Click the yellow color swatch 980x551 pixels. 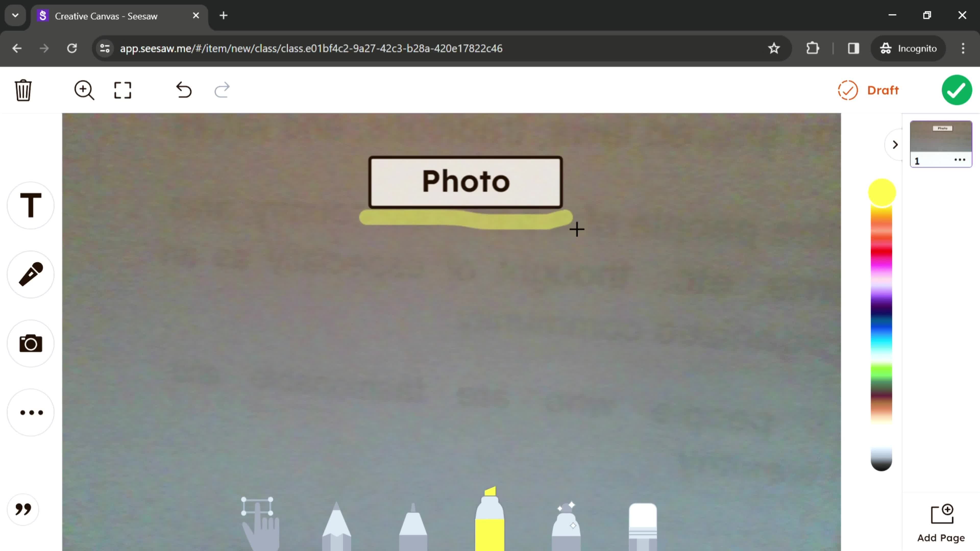pyautogui.click(x=883, y=192)
